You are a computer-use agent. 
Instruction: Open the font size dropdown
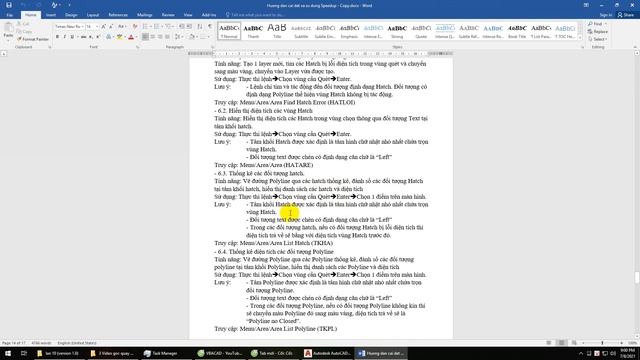pyautogui.click(x=97, y=27)
